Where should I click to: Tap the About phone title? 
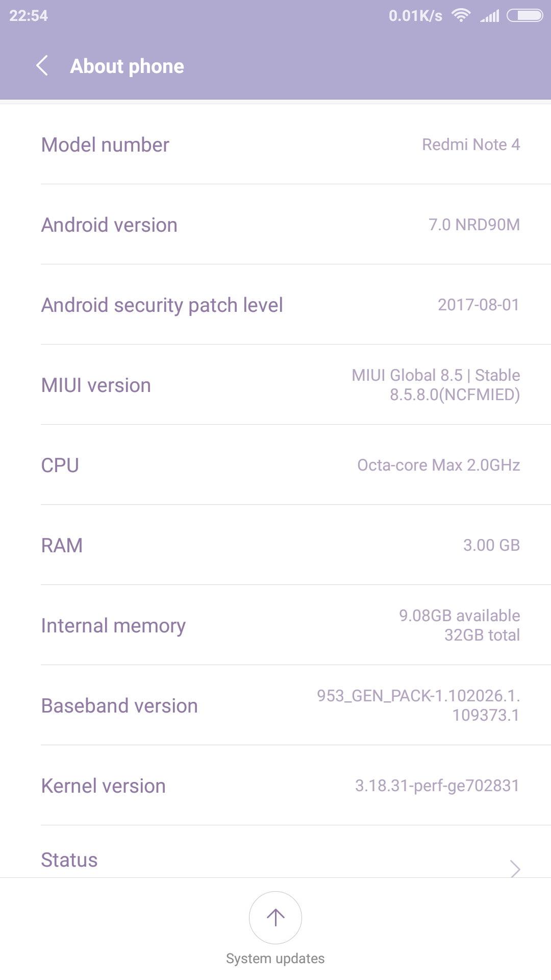point(127,66)
